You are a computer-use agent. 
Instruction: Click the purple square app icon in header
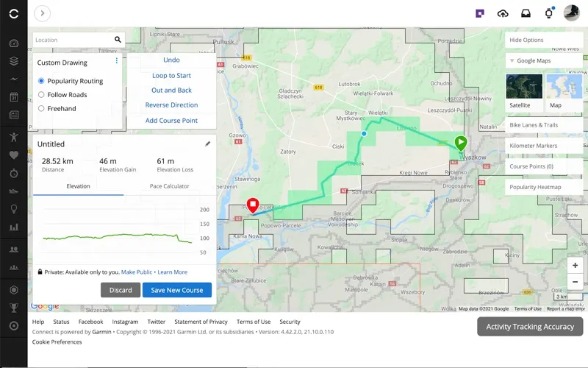pyautogui.click(x=480, y=13)
